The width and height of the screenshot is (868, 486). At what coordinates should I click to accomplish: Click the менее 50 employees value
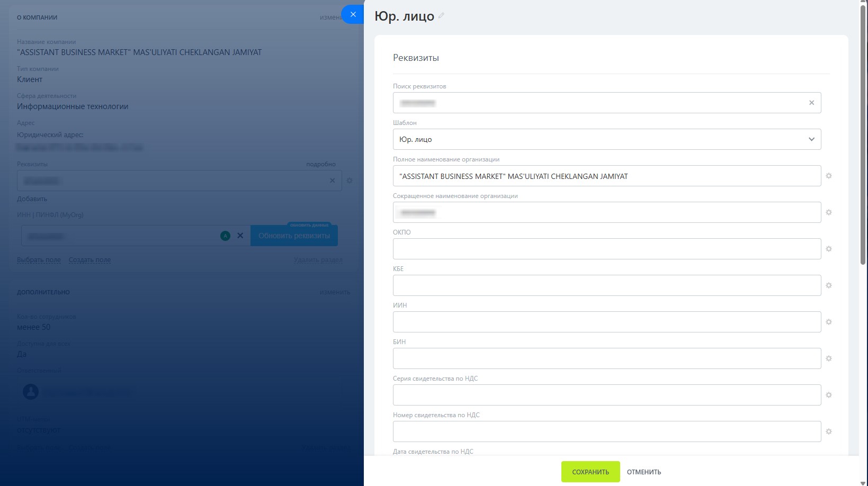(33, 327)
